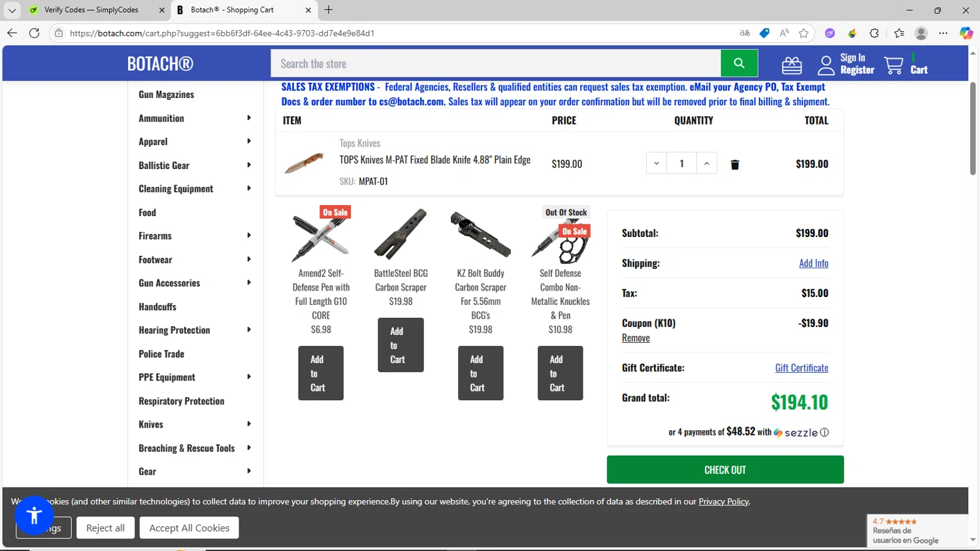Open the tab actions dropdown arrow
The image size is (980, 551).
[x=12, y=10]
